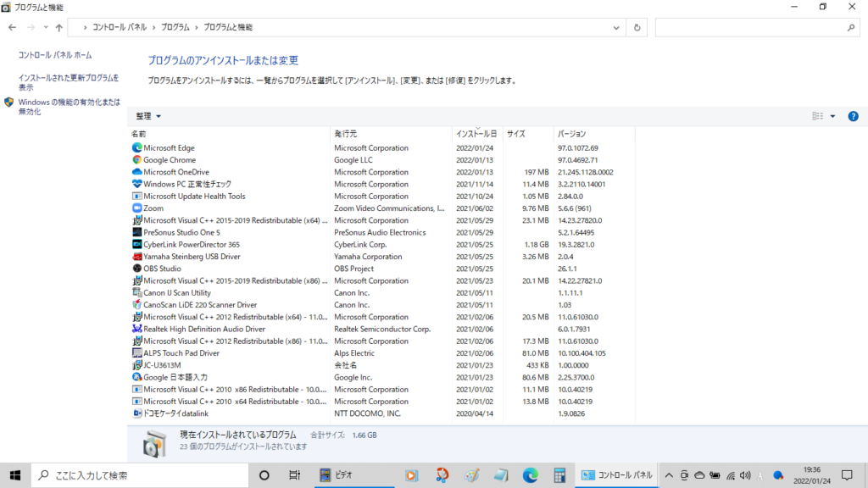The height and width of the screenshot is (488, 868).
Task: Click the Windows PC 正常性チェック heart icon
Action: point(136,184)
